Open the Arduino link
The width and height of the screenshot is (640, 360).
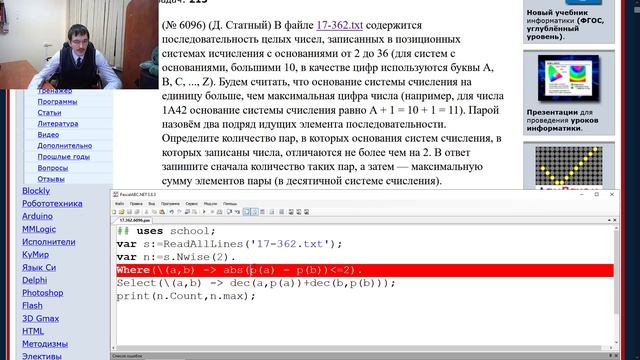37,216
